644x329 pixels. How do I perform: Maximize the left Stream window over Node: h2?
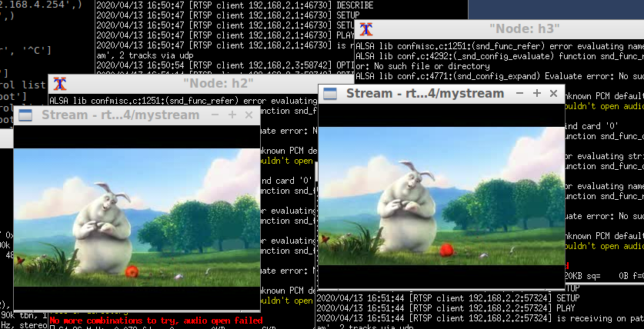[232, 115]
